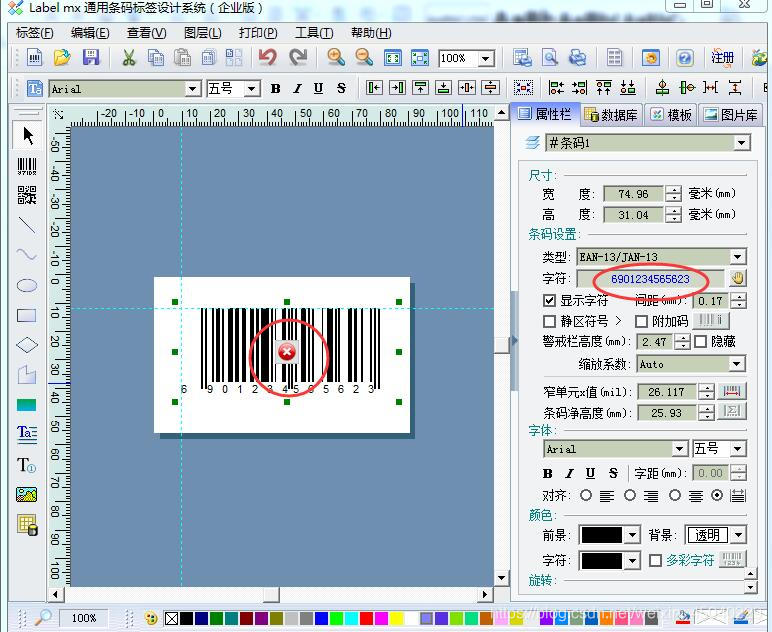This screenshot has width=772, height=632.
Task: Open the 背景 透明 dropdown
Action: point(738,535)
